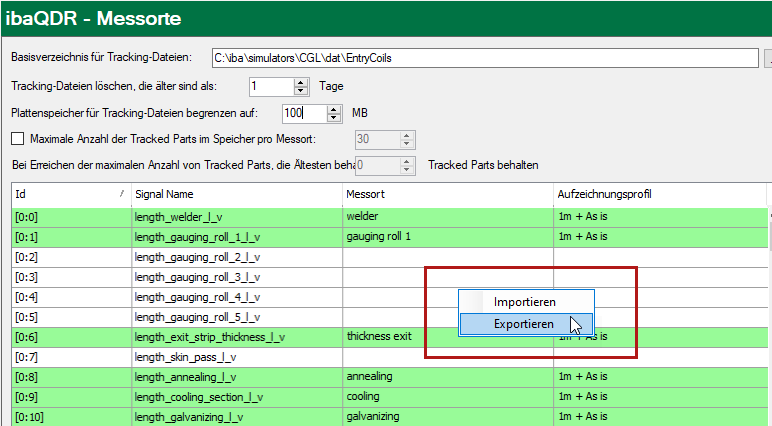Select the length_welder_l_v signal cell
772x426 pixels.
click(237, 217)
